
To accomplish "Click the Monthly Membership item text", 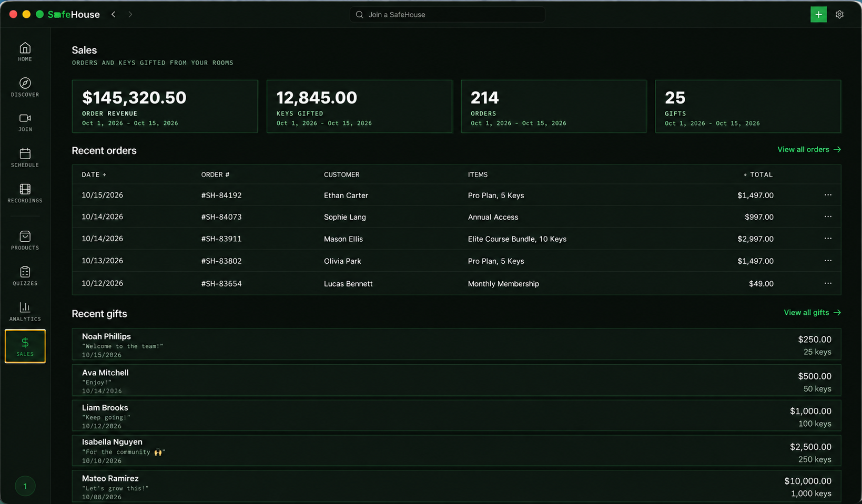I will [503, 284].
